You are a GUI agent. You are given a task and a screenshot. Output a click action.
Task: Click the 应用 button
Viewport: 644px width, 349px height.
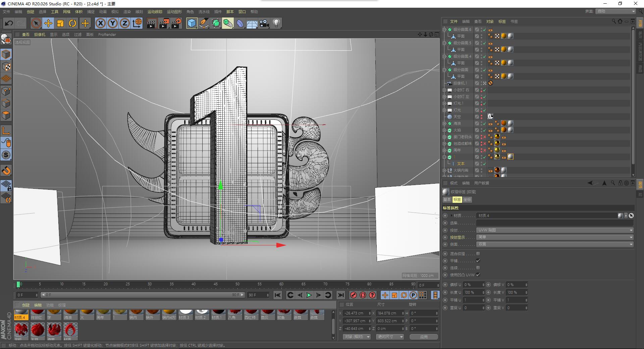424,337
